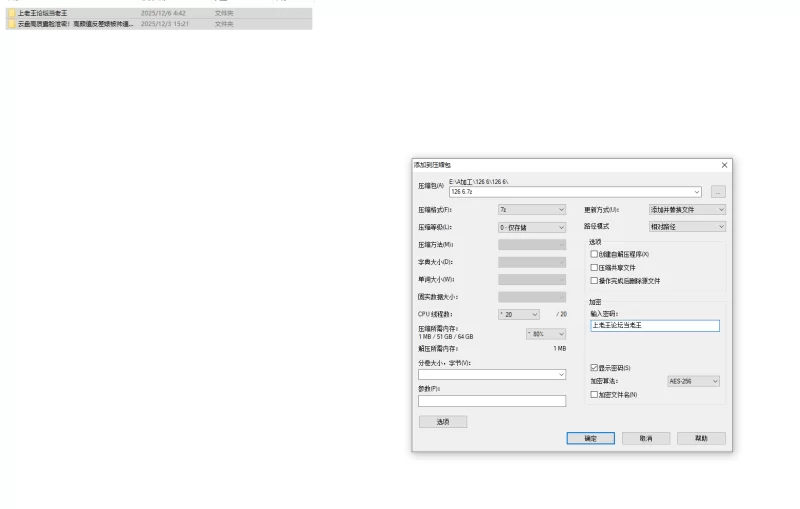
Task: Open the CPU 线程数 dropdown
Action: [x=518, y=314]
